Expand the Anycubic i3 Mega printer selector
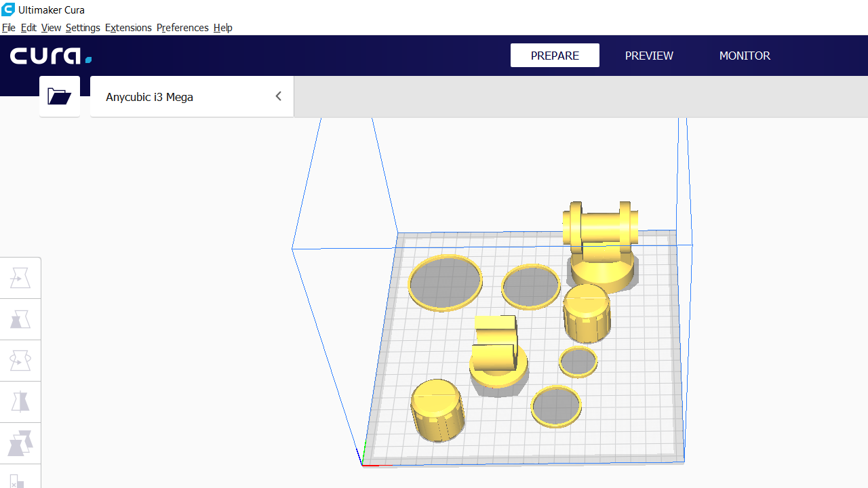The image size is (868, 488). coord(192,96)
